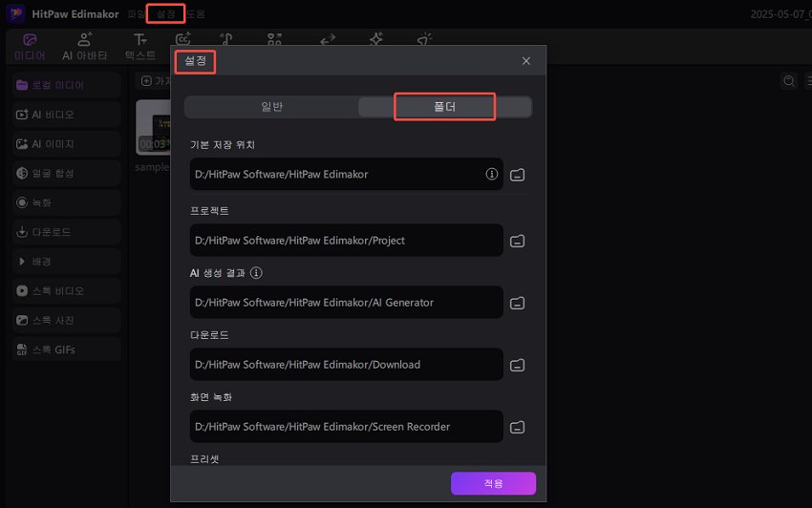Browse folder for 프로젝트 path

pyautogui.click(x=518, y=241)
